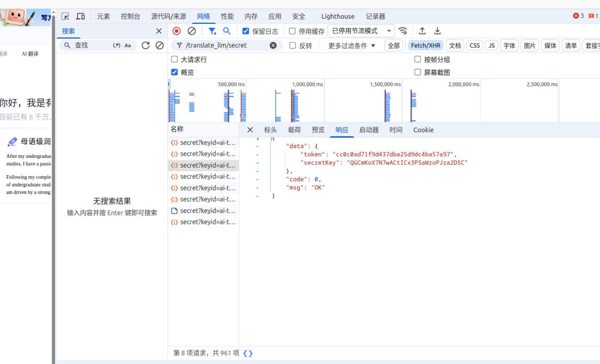Open 内存 tab

coord(251,16)
